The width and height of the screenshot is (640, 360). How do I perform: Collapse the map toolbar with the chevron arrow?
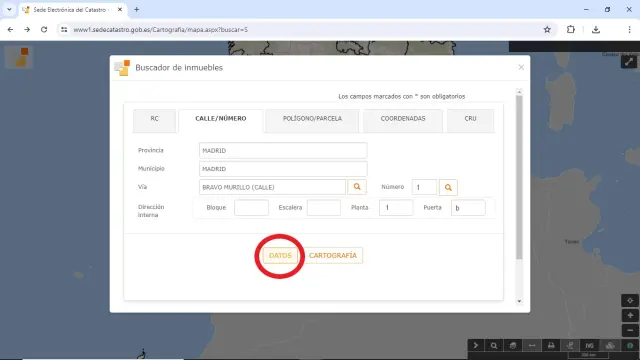click(x=476, y=345)
